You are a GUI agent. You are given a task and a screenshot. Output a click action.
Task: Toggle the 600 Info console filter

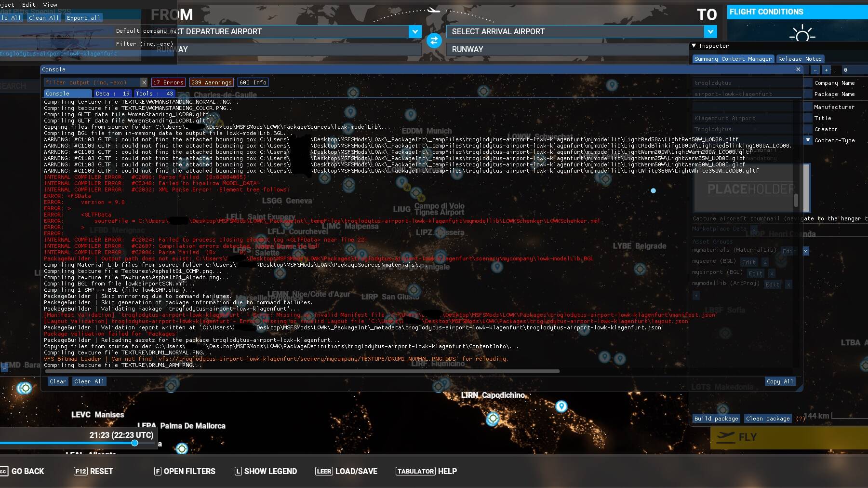(253, 82)
